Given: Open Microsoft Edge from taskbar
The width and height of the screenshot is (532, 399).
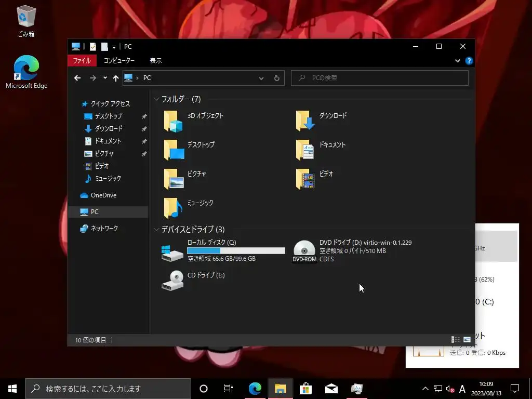Looking at the screenshot, I should tap(255, 389).
